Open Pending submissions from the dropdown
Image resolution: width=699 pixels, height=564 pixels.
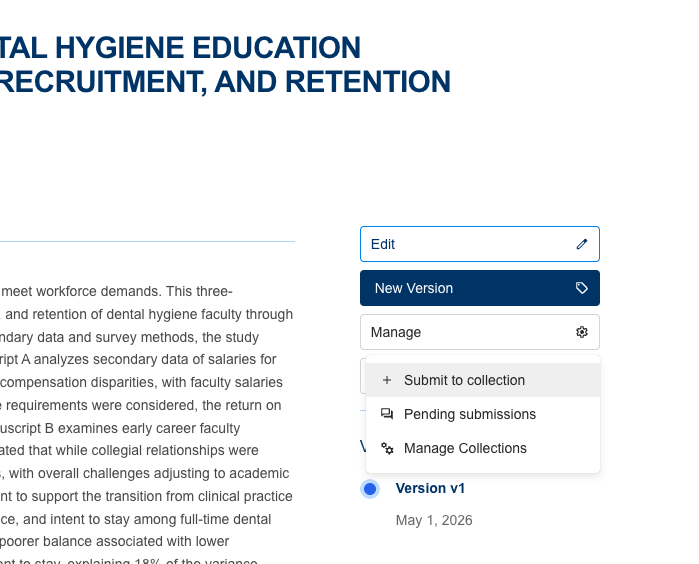[x=483, y=414]
